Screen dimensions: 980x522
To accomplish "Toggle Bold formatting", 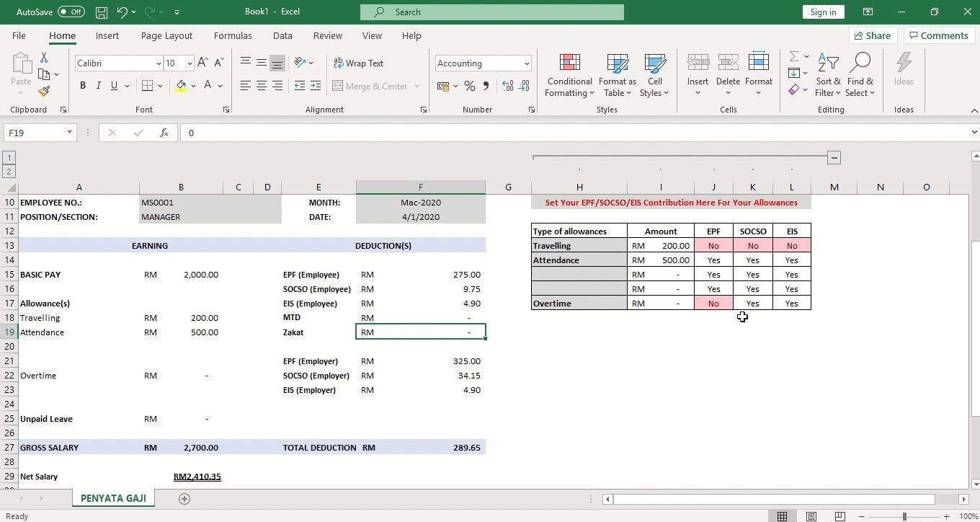I will point(83,86).
